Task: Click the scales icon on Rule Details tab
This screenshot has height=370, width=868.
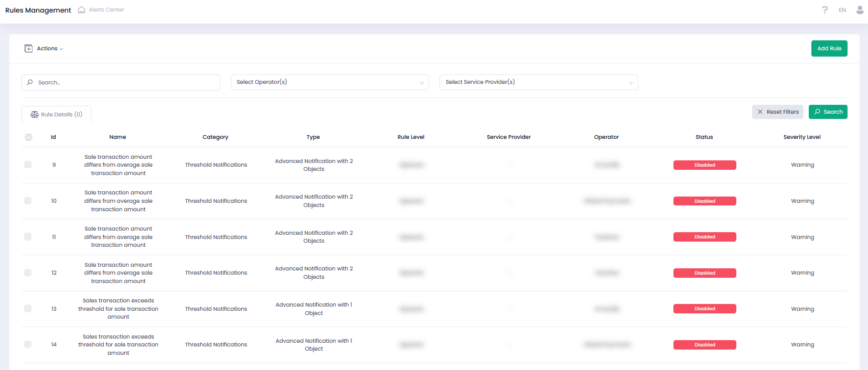Action: point(35,114)
